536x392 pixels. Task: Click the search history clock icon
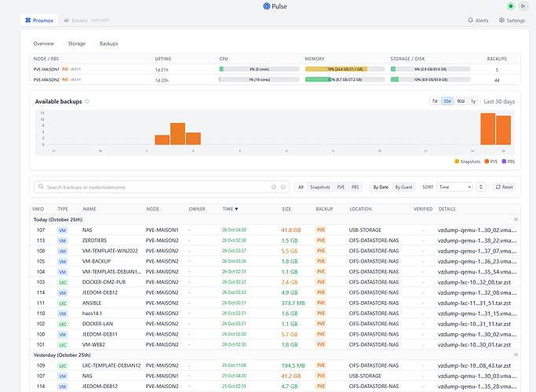click(274, 187)
